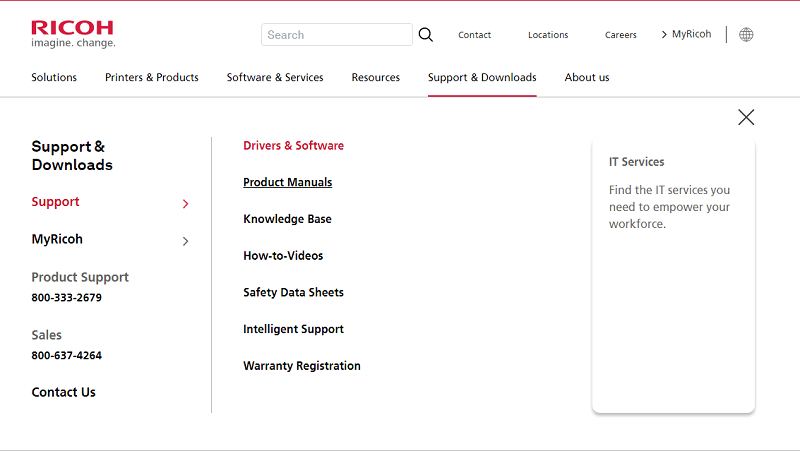Select the Support & Downloads menu tab
800x451 pixels.
pyautogui.click(x=482, y=78)
